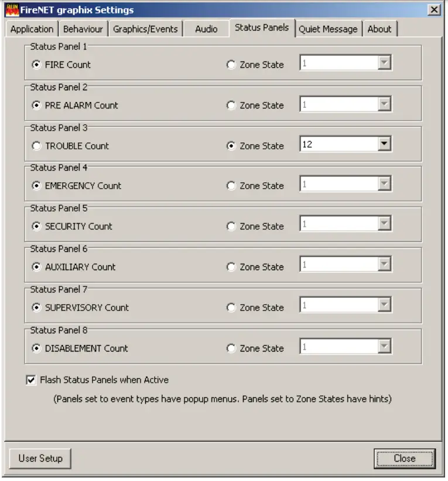The image size is (448, 481).
Task: Open the Status Panel 5 zone dropdown
Action: pos(384,224)
